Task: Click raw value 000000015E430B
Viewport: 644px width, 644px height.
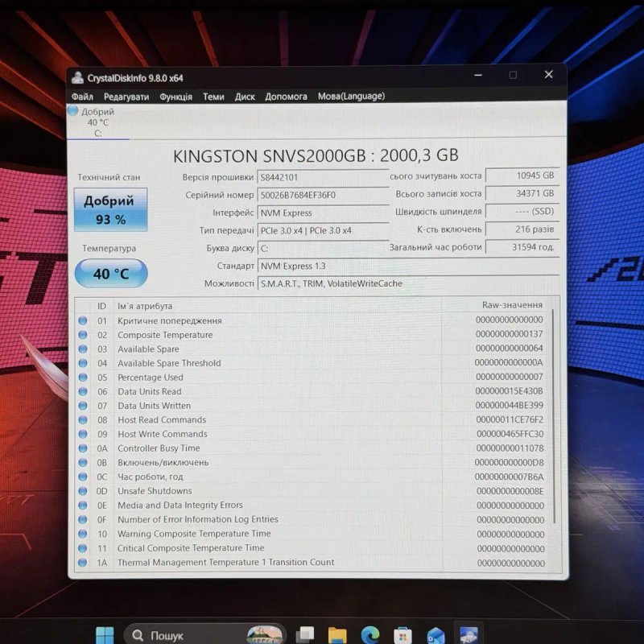Action: pyautogui.click(x=510, y=391)
